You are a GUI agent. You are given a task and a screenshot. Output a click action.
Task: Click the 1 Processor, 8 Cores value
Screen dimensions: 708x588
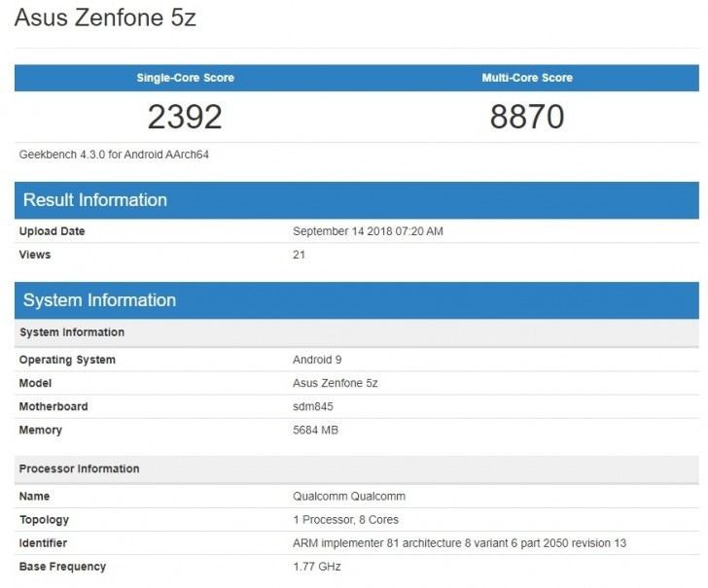pos(346,520)
